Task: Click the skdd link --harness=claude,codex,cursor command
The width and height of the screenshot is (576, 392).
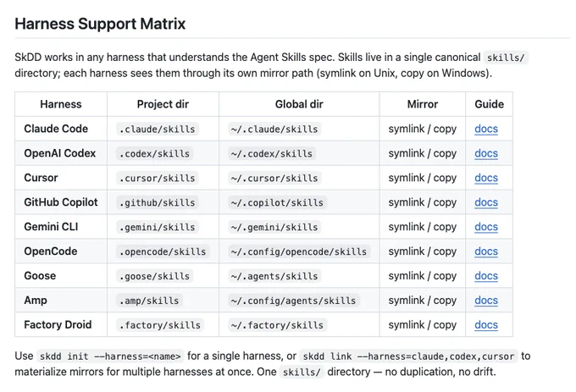Action: click(x=408, y=356)
